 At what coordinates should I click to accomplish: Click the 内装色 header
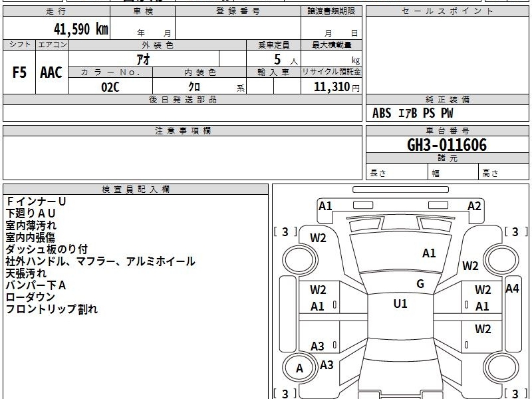[x=200, y=72]
